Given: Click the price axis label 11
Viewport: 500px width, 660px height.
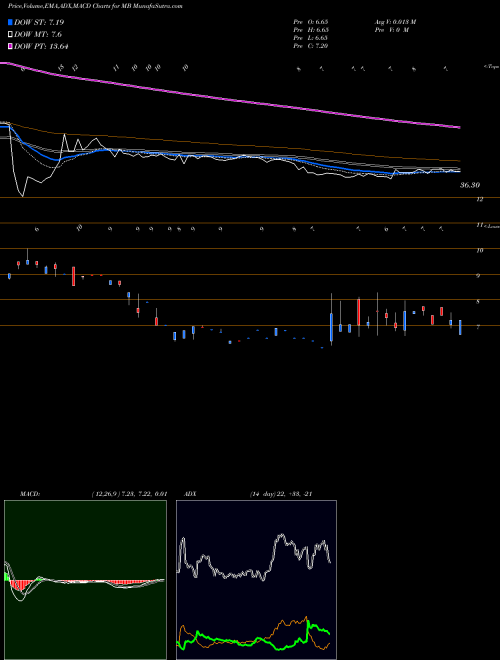Looking at the screenshot, I should point(479,226).
